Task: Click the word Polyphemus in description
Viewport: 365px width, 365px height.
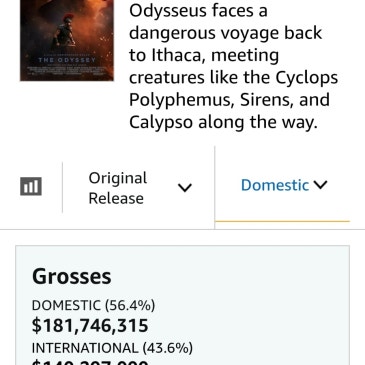Action: click(x=179, y=101)
